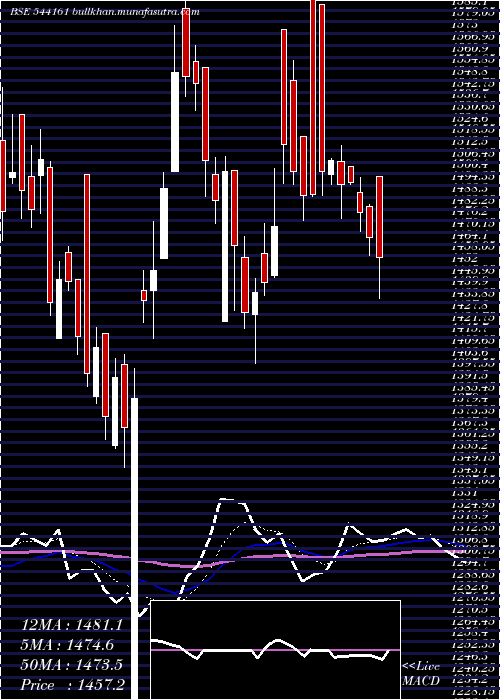Click the <<Live MACD label
The image size is (500, 700).
421,674
